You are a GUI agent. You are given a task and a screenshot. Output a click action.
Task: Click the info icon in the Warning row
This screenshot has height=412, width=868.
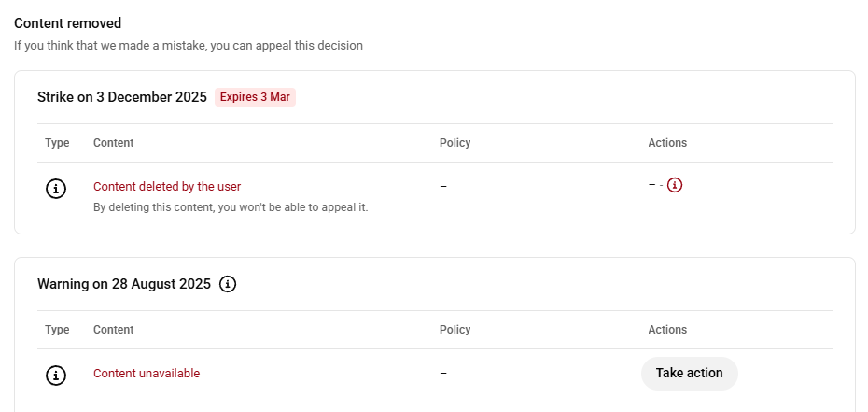pos(56,376)
